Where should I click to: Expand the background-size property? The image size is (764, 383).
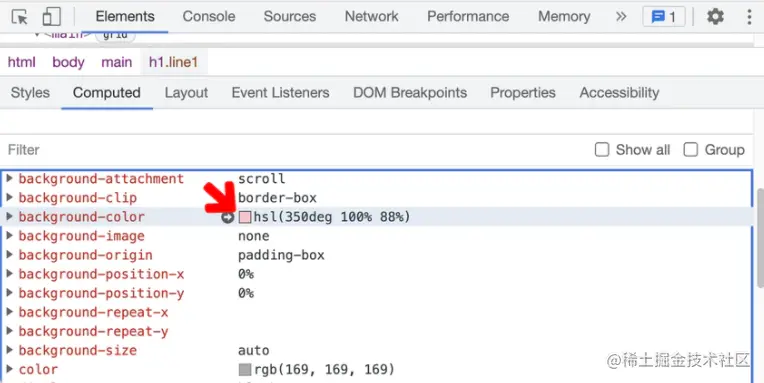[9, 350]
